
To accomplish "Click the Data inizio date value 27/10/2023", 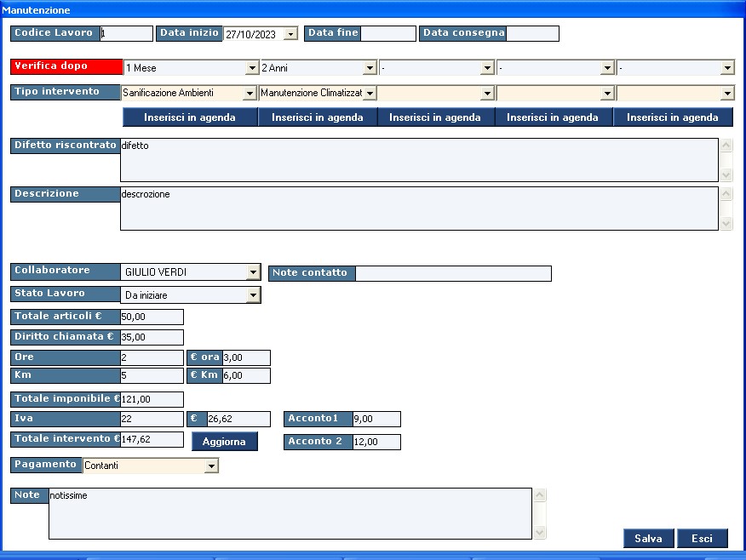I will (250, 34).
